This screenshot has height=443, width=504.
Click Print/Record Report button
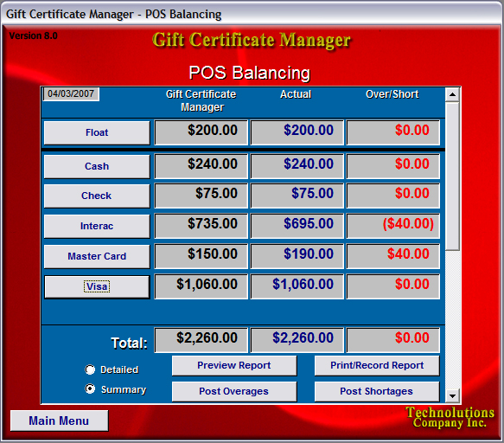(377, 365)
